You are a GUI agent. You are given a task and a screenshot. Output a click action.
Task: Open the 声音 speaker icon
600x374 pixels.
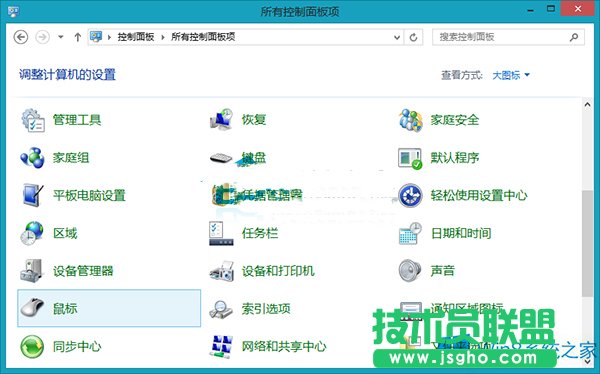(x=410, y=270)
